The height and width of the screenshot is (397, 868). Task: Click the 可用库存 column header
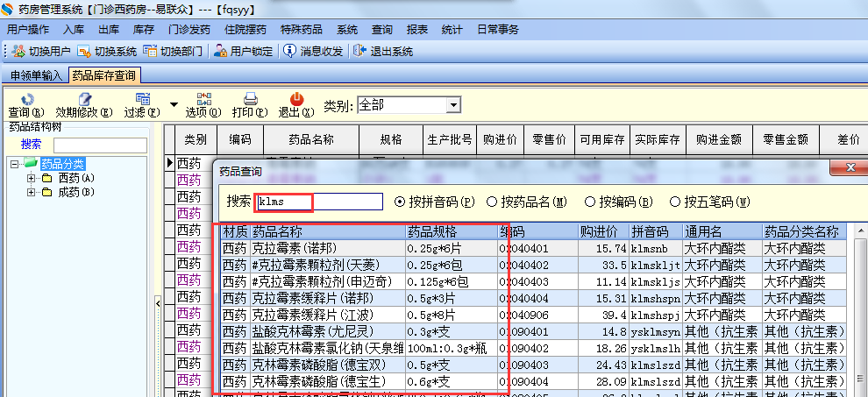(x=603, y=139)
